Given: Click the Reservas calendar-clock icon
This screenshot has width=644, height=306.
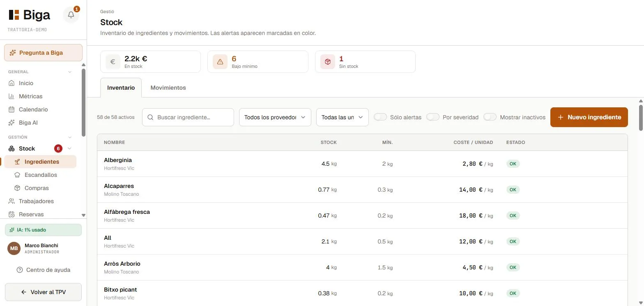Looking at the screenshot, I should [11, 214].
